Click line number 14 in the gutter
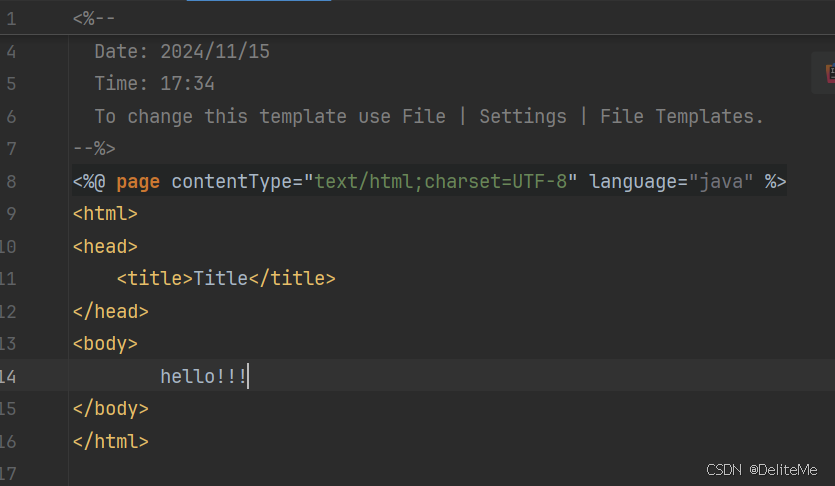Image resolution: width=835 pixels, height=486 pixels. click(x=8, y=377)
